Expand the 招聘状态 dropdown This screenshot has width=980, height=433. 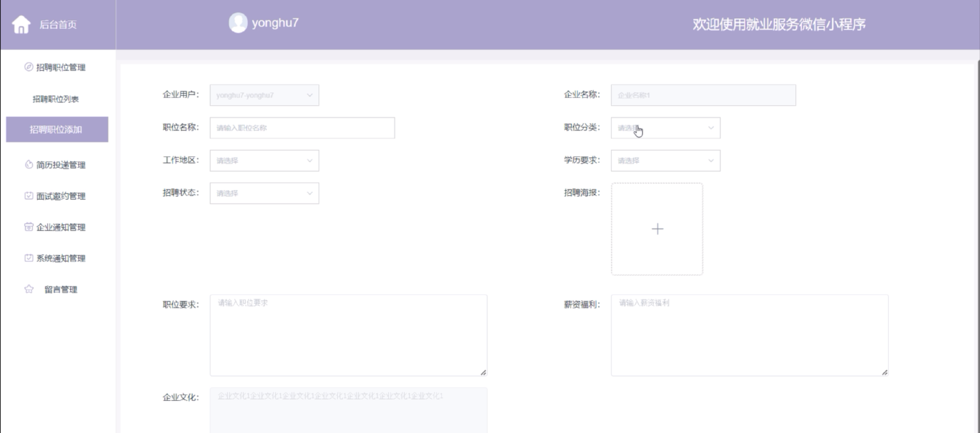tap(264, 194)
